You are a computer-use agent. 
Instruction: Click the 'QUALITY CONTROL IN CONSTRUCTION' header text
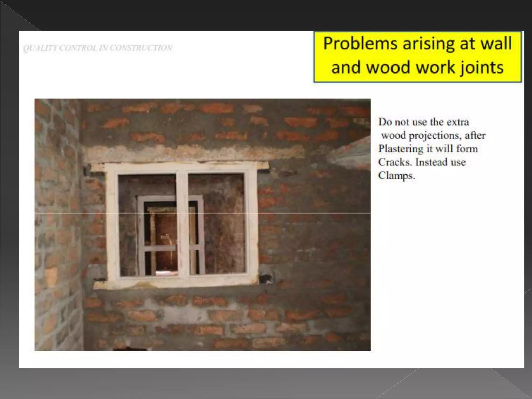[98, 48]
